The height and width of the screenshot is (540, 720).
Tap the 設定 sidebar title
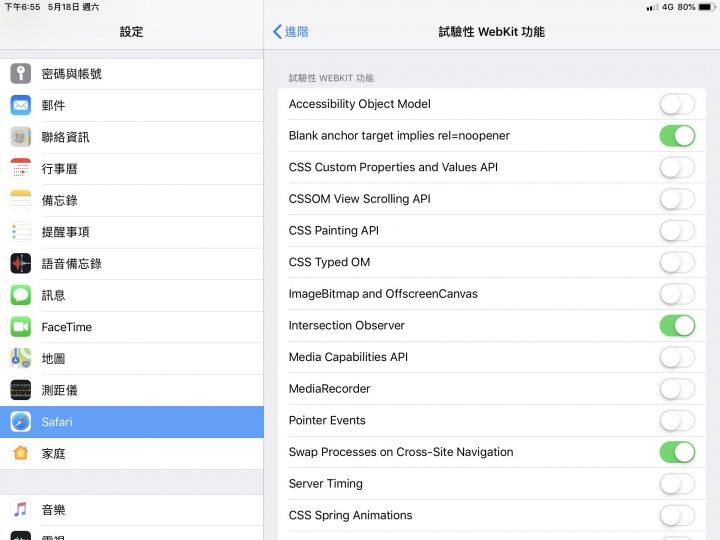[x=131, y=32]
